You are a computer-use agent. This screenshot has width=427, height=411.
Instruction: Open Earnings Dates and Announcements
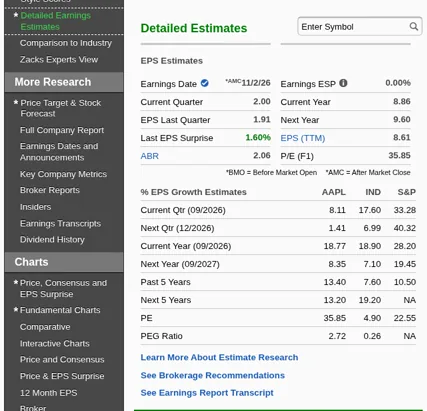click(59, 152)
